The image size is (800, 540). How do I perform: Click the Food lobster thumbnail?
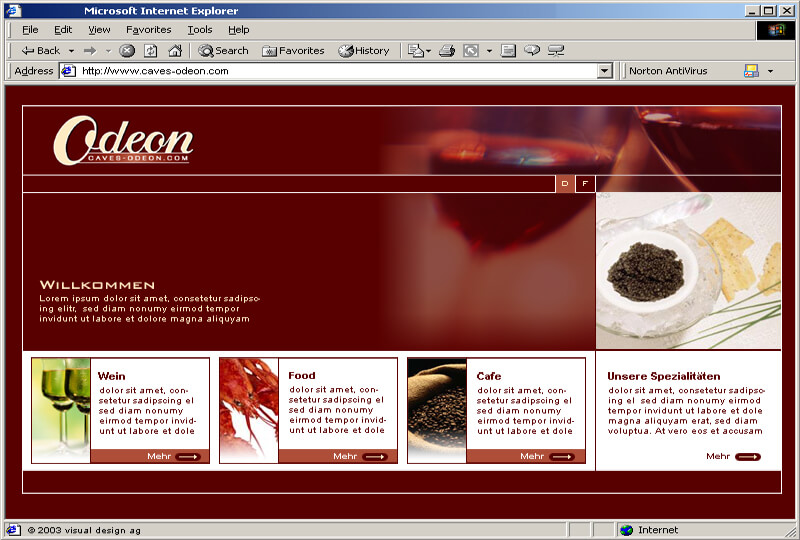pyautogui.click(x=249, y=410)
